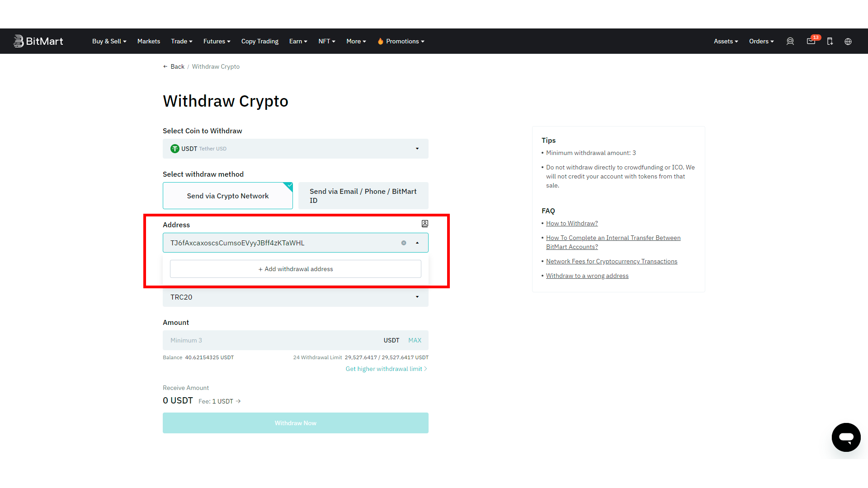Select Send via Crypto Network method
The height and width of the screenshot is (488, 868).
pyautogui.click(x=228, y=196)
